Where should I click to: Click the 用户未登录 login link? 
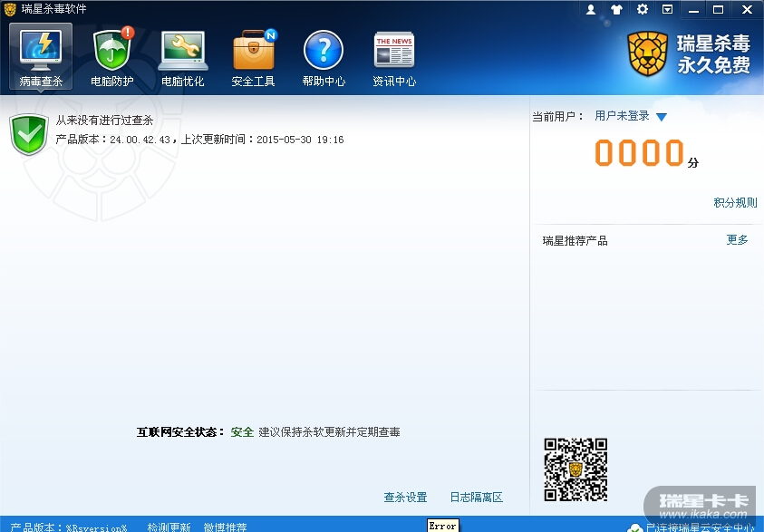tap(622, 116)
